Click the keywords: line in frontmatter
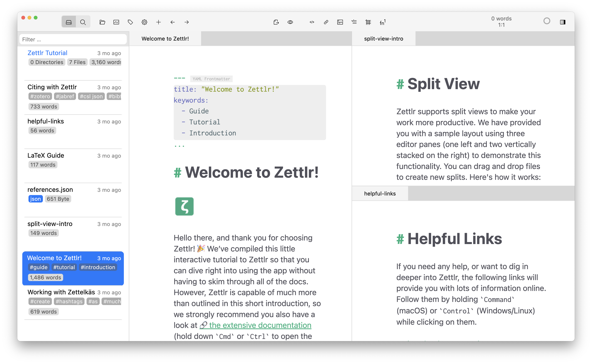 191,100
